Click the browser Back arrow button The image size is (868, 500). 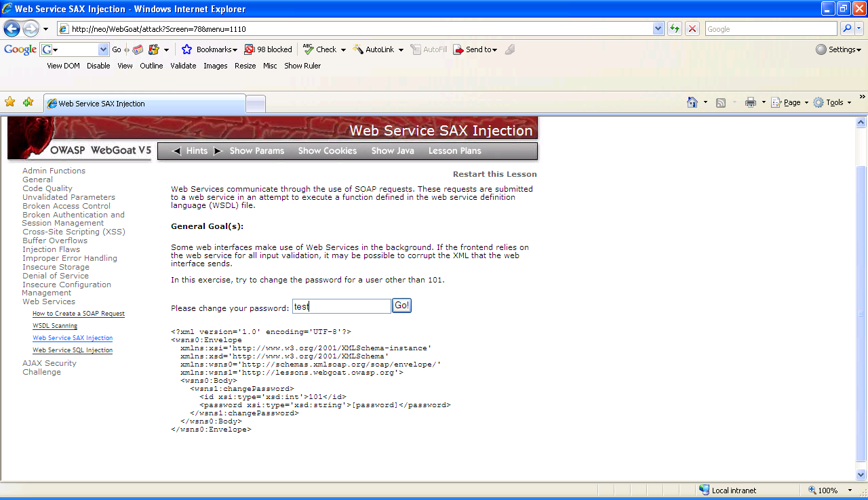pyautogui.click(x=12, y=28)
